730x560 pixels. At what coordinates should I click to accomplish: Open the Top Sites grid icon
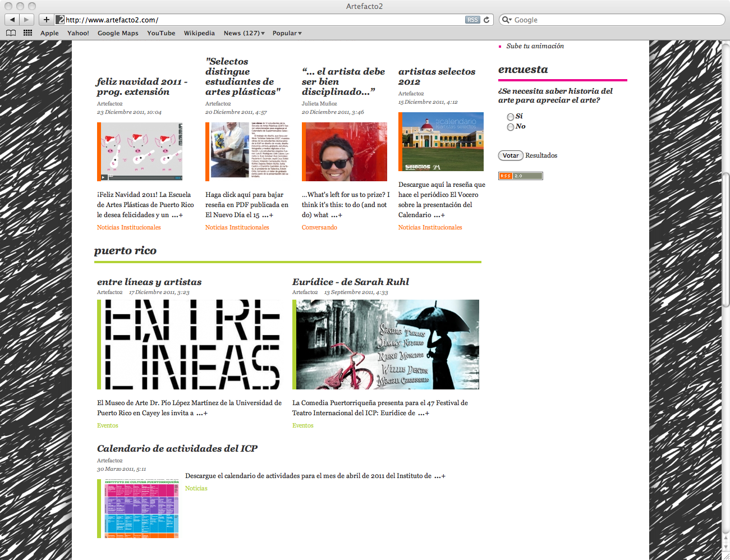pyautogui.click(x=27, y=33)
